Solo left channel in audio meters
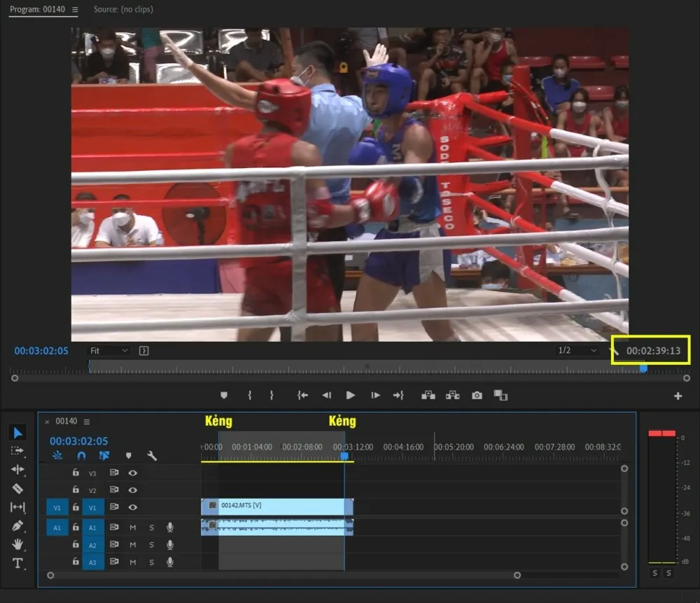 pos(654,573)
